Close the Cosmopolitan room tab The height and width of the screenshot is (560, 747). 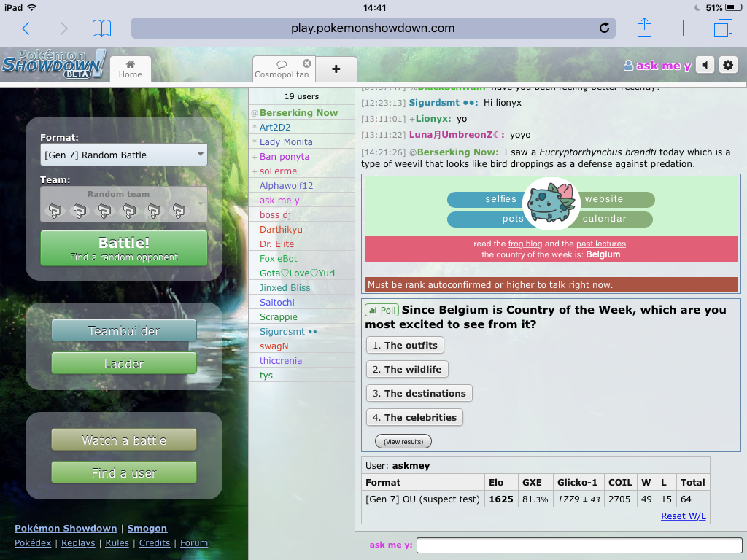pyautogui.click(x=307, y=63)
